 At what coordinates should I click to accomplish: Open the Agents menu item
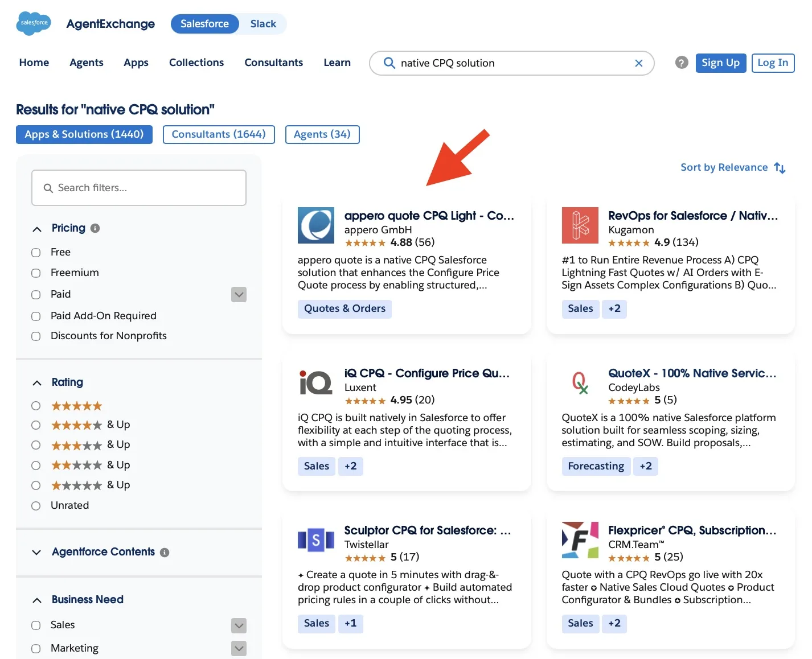87,63
